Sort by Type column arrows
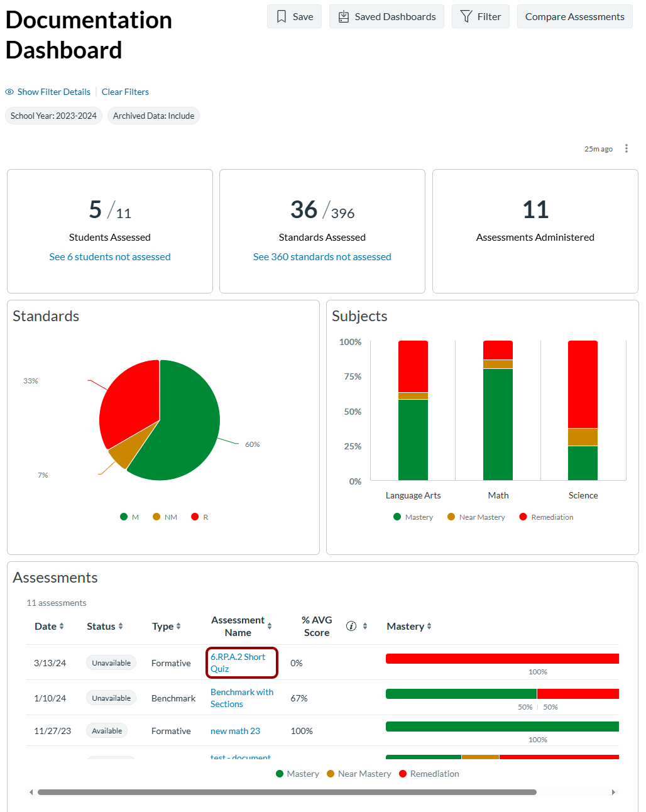This screenshot has height=812, width=646. pyautogui.click(x=178, y=626)
